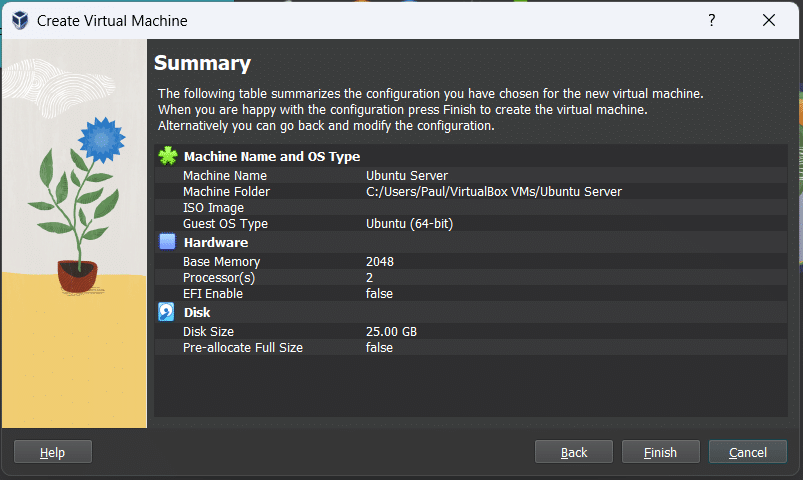Click the Disk section icon
This screenshot has width=803, height=480.
point(168,312)
